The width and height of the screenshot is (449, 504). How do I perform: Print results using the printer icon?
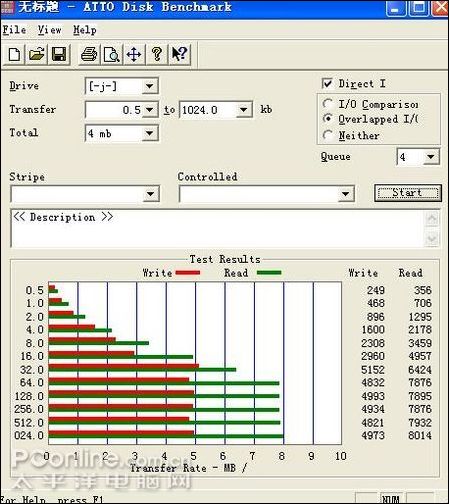point(89,54)
